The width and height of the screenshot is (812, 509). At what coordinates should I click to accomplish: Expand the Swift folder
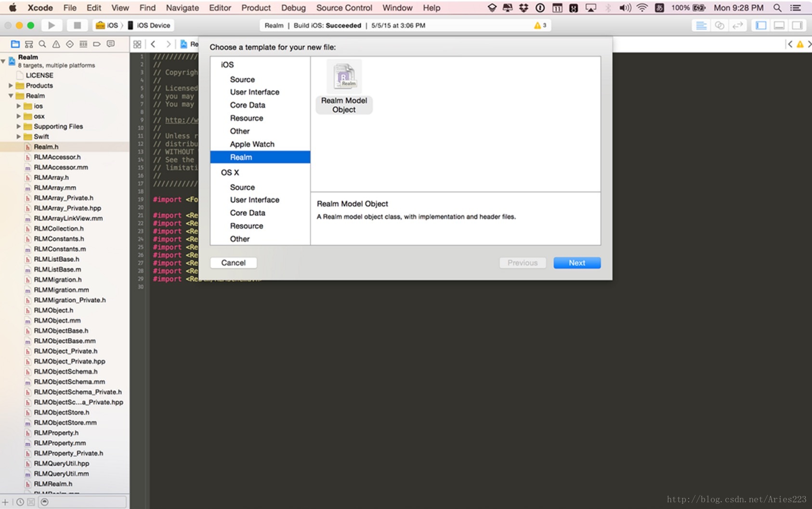[19, 136]
